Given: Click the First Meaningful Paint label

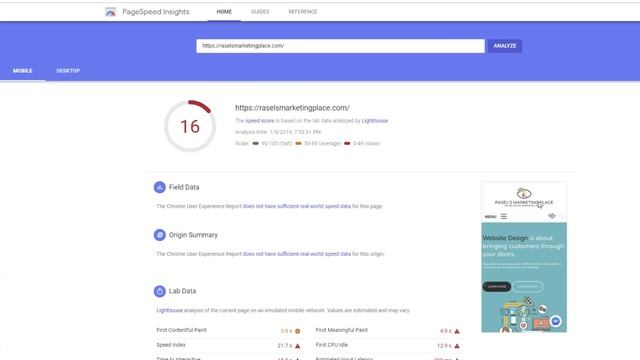Looking at the screenshot, I should click(x=342, y=330).
